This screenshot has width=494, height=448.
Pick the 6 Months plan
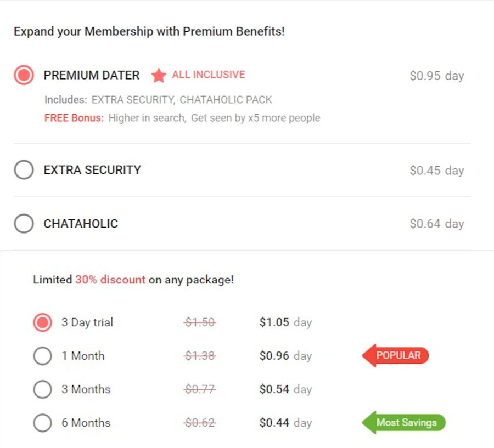tap(42, 423)
